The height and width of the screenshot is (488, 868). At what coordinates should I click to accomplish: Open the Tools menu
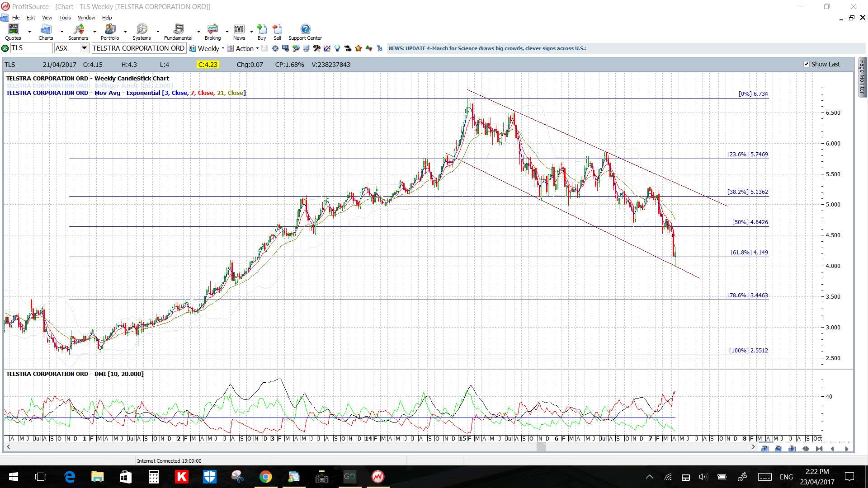click(x=65, y=18)
